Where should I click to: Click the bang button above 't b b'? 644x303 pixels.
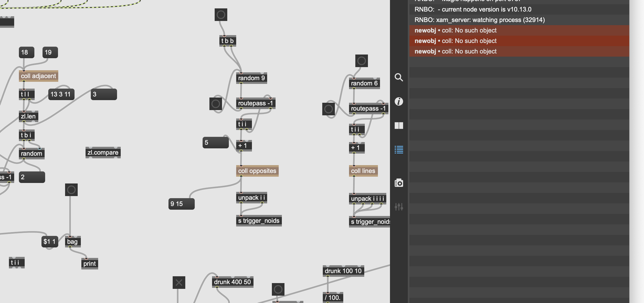click(221, 15)
